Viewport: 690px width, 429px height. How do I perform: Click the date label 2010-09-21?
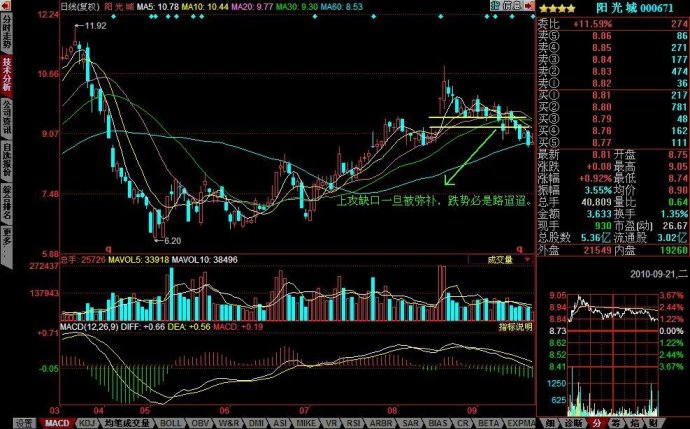click(653, 274)
